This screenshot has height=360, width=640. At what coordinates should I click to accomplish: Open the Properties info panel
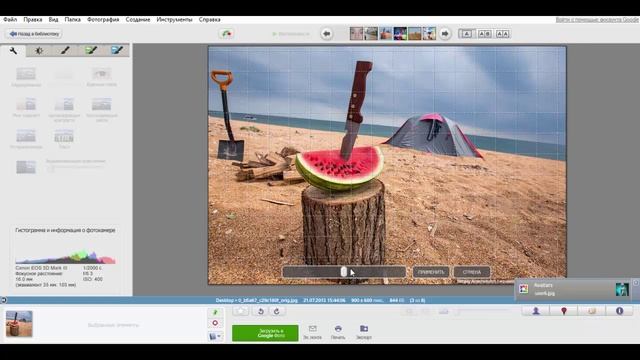coord(619,311)
